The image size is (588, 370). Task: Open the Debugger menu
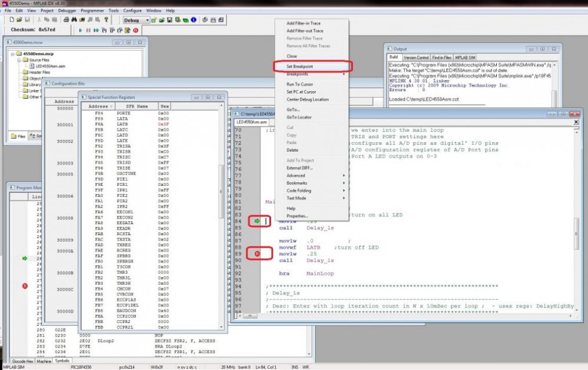click(x=66, y=10)
